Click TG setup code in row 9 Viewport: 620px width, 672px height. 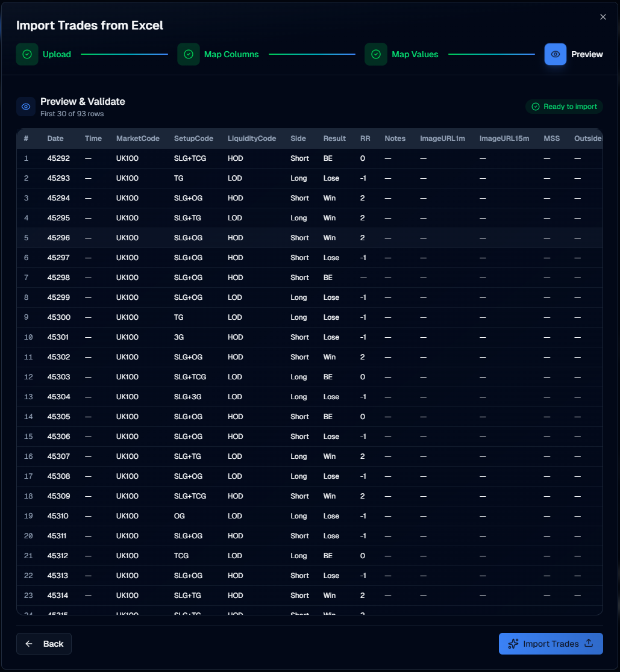pyautogui.click(x=179, y=317)
